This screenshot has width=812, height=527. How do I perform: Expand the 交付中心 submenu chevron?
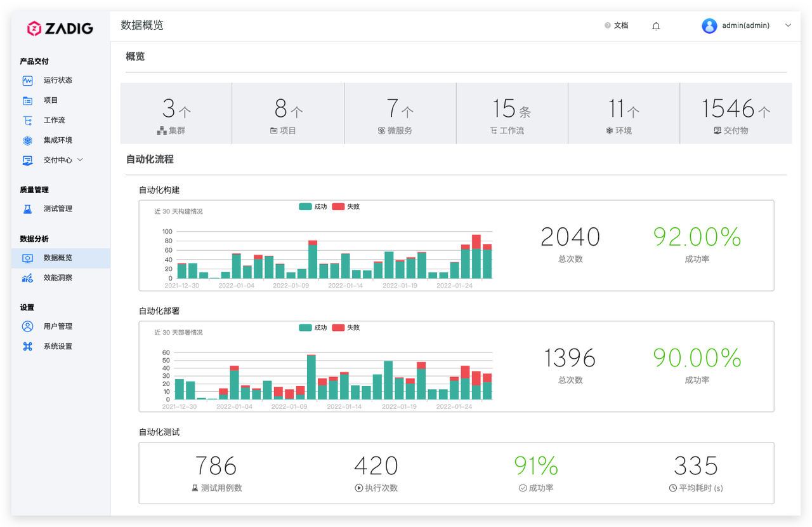pos(81,160)
